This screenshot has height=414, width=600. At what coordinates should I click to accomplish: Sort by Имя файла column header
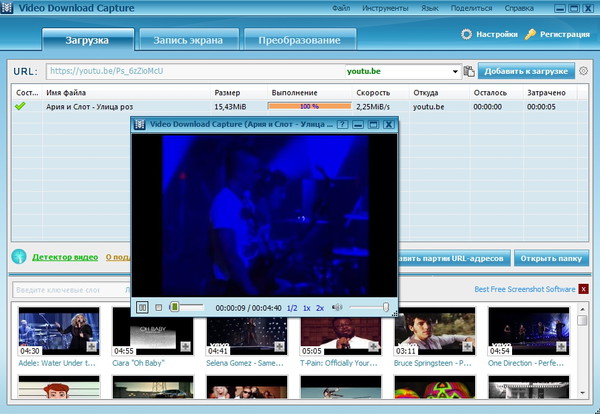[126, 93]
